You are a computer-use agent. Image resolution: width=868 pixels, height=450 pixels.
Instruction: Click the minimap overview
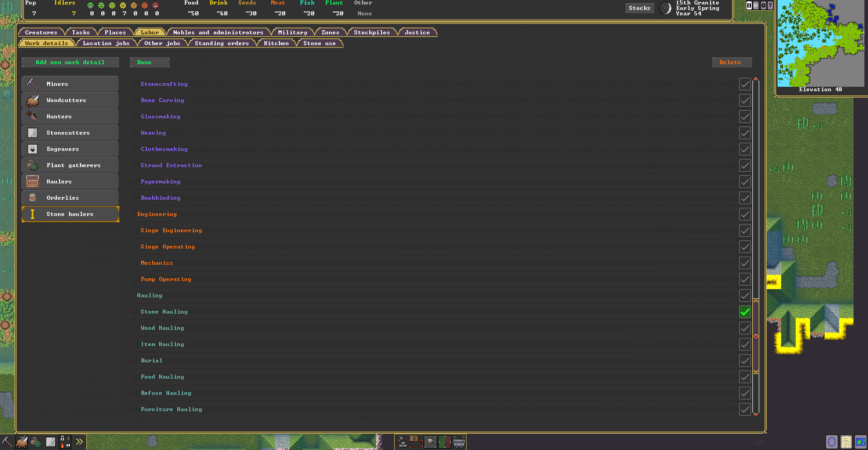821,43
